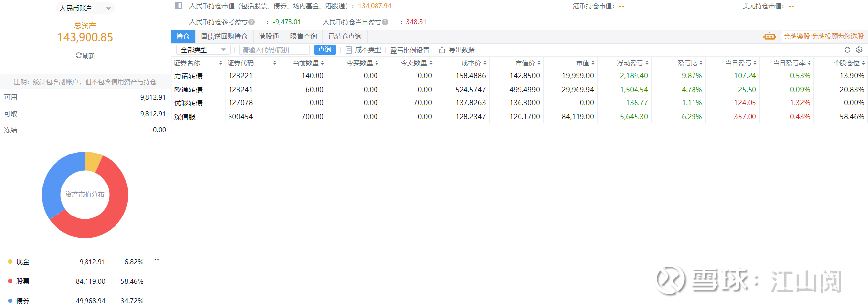
Task: Open the 成本类型 cost type option
Action: point(363,50)
